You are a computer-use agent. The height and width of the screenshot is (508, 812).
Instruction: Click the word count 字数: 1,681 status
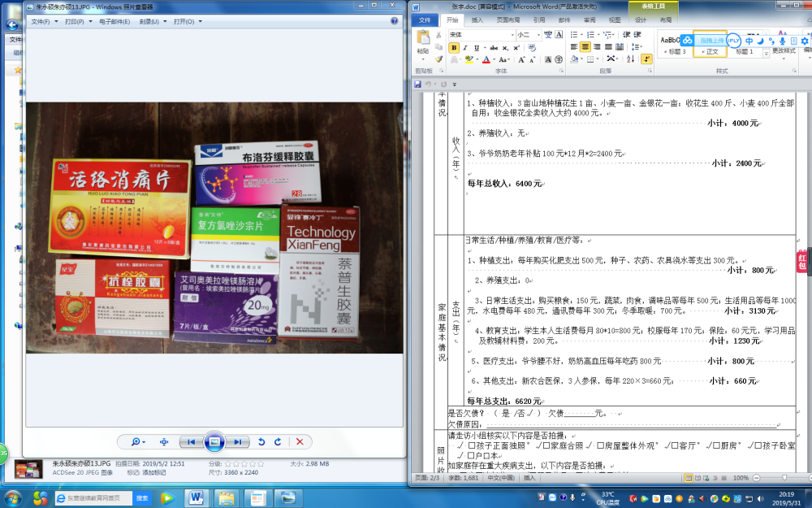click(464, 477)
